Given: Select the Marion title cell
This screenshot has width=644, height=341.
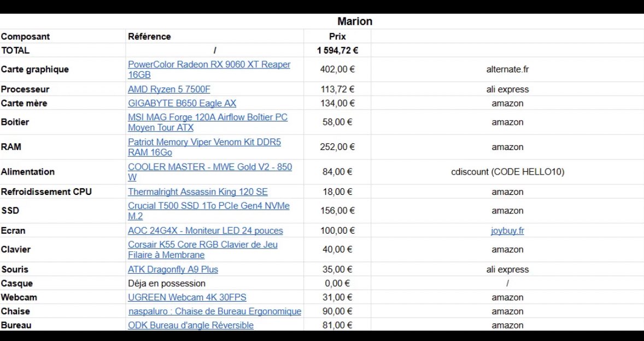Looking at the screenshot, I should 355,21.
